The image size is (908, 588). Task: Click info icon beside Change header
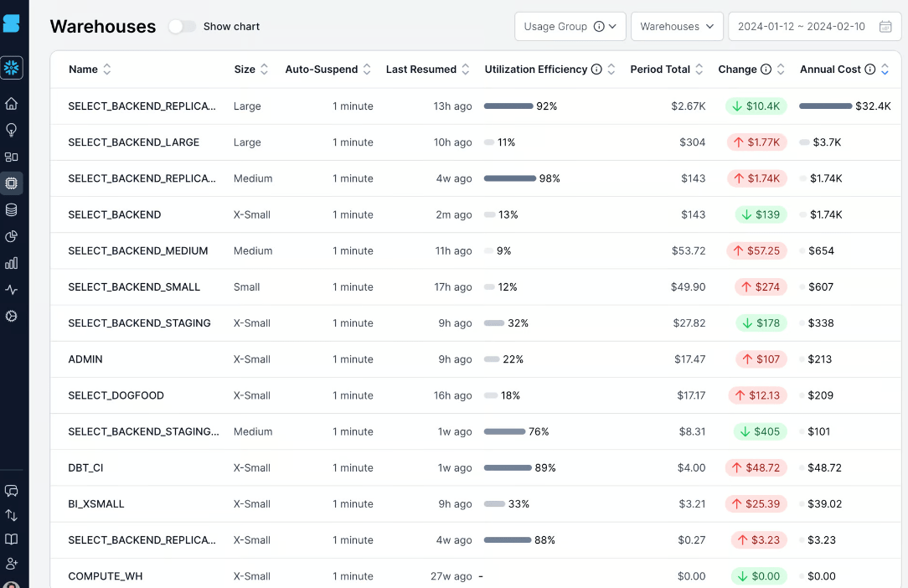[x=766, y=70]
